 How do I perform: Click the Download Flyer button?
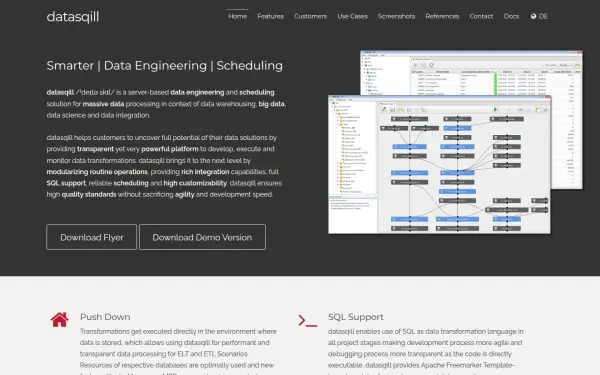coord(91,237)
